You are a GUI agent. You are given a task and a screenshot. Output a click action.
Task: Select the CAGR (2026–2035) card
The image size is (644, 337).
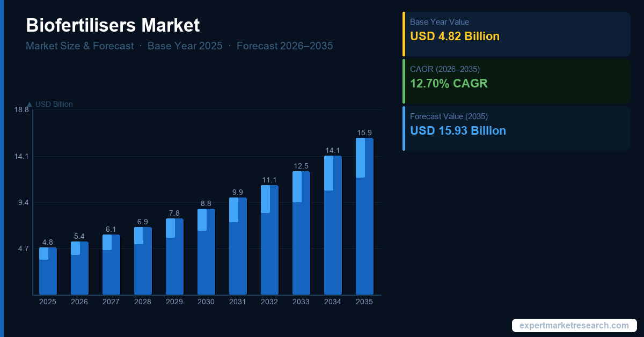pos(516,80)
